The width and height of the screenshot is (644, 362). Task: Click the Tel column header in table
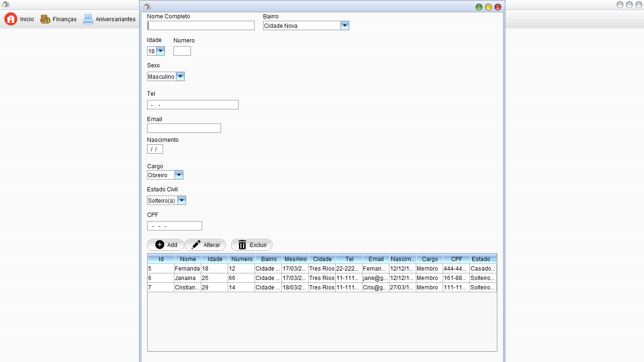point(349,259)
